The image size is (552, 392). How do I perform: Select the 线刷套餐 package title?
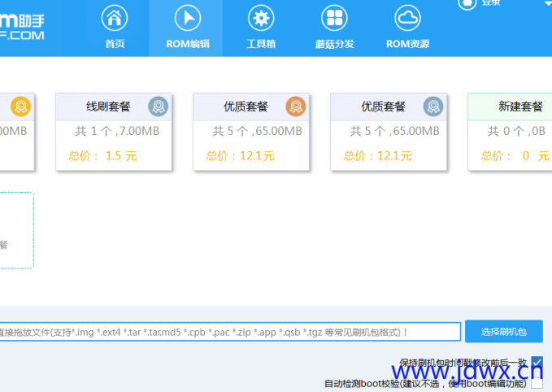108,107
